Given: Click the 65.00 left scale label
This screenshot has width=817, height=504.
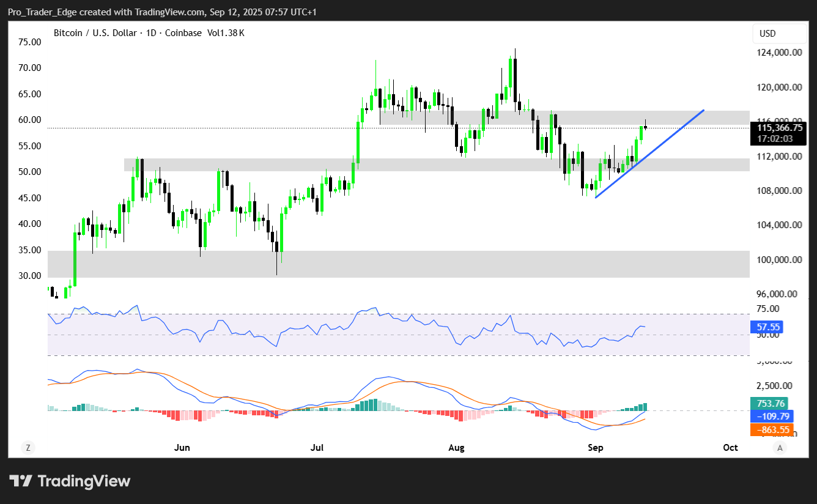Looking at the screenshot, I should point(30,94).
